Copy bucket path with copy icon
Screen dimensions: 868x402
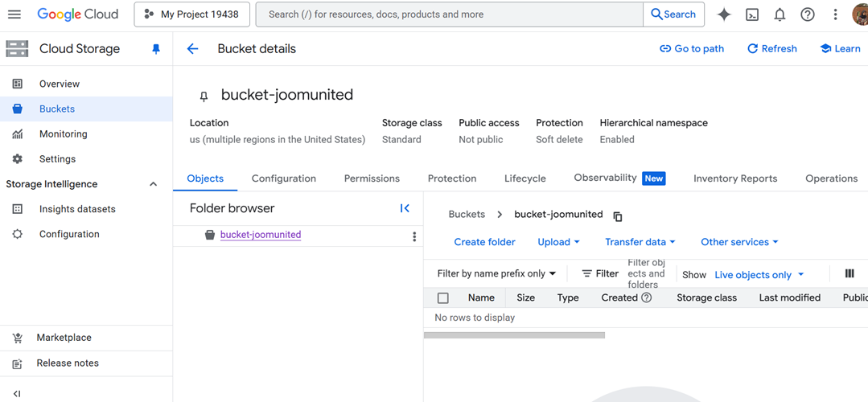pyautogui.click(x=618, y=216)
